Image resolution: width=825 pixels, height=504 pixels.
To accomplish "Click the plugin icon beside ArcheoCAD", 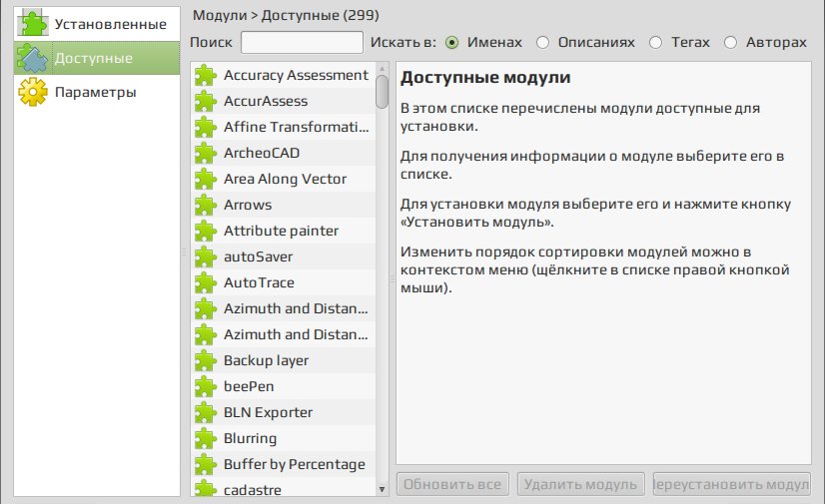I will (205, 153).
